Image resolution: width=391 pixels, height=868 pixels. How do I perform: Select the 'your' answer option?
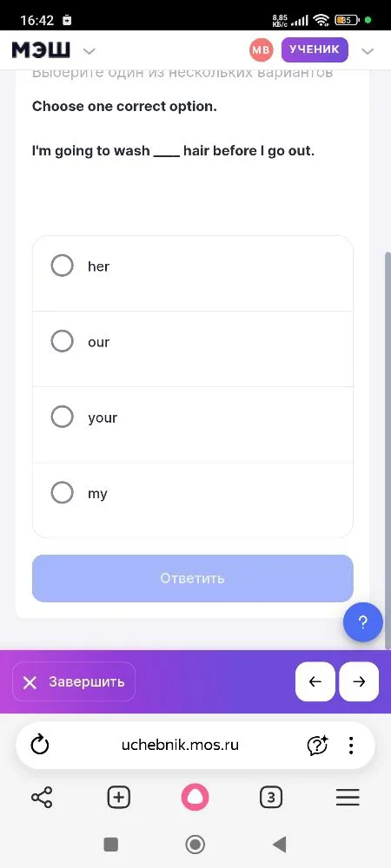coord(193,424)
